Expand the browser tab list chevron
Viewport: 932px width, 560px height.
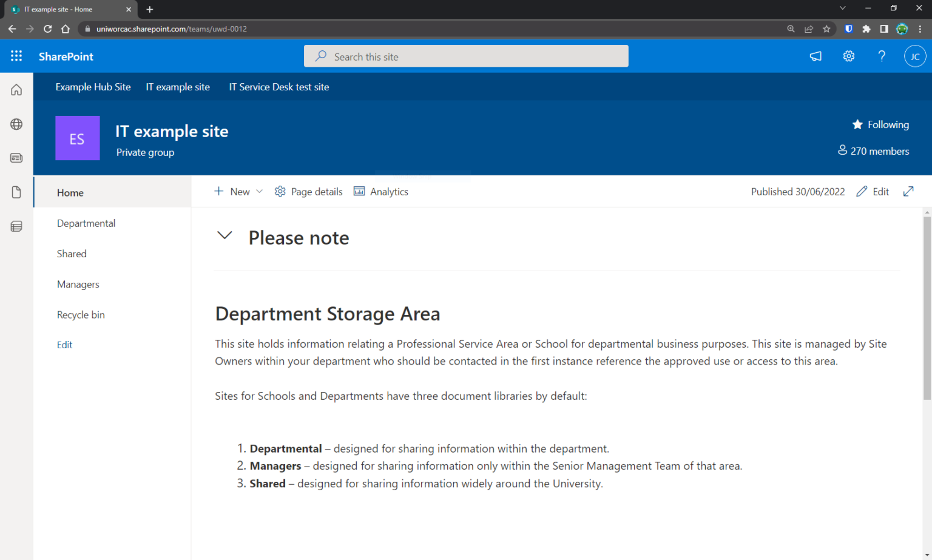(x=842, y=8)
